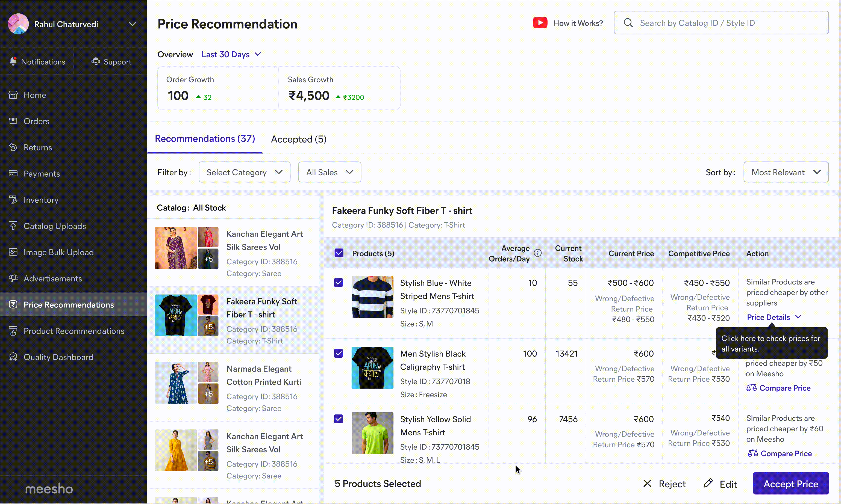Click the Catalog : All Stock heading
The width and height of the screenshot is (841, 504).
tap(191, 208)
